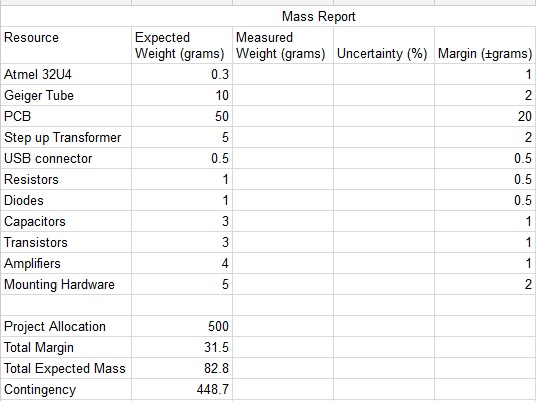
Task: Click the Resource header cell
Action: (66, 45)
